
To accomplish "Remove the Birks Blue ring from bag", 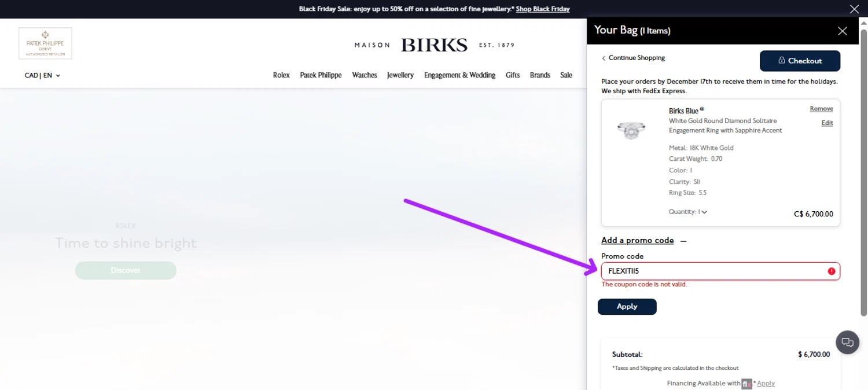I will 821,109.
